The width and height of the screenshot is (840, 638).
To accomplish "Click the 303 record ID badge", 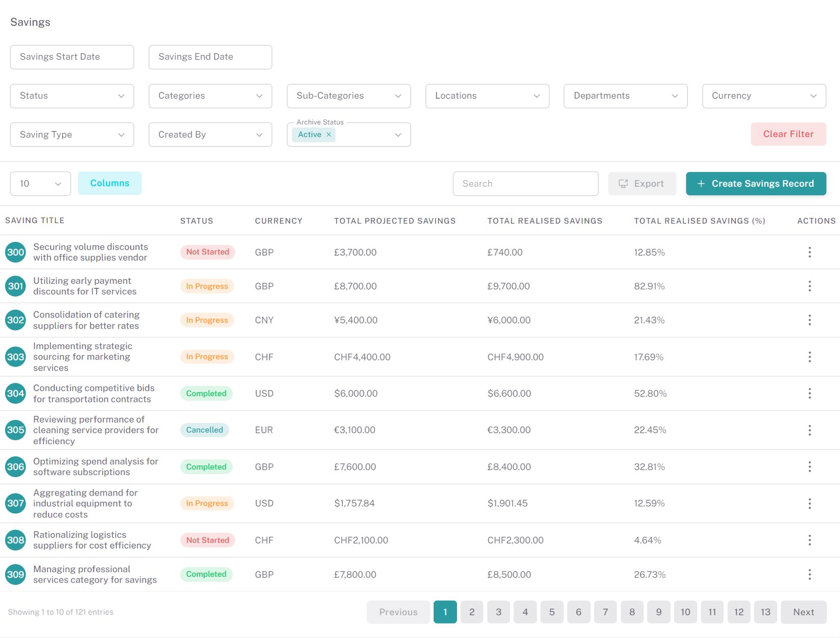I will point(15,357).
